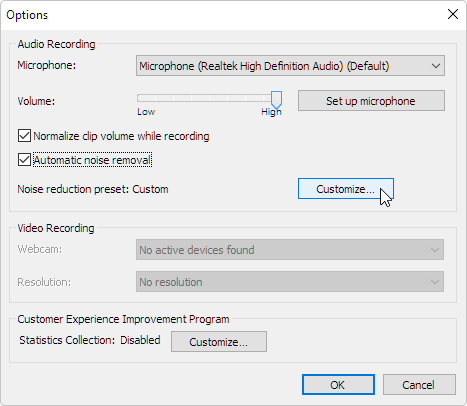The height and width of the screenshot is (406, 467).
Task: Click the Low label under Volume
Action: pyautogui.click(x=146, y=112)
